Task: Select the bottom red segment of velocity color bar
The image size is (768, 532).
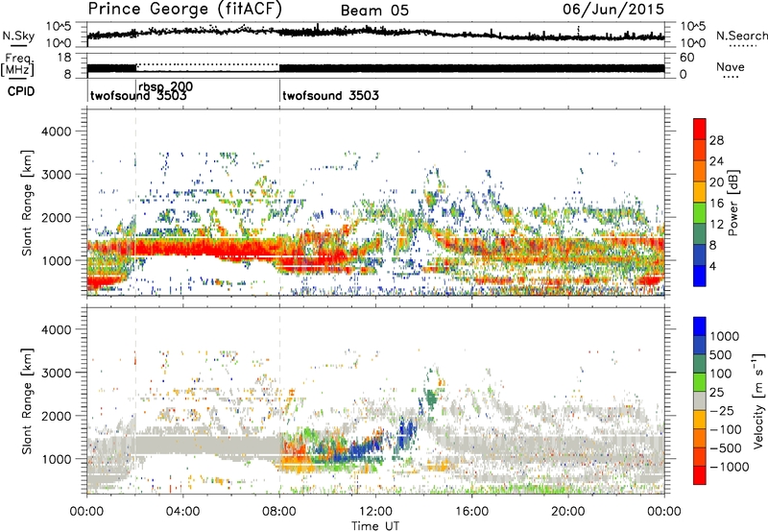Action: click(x=700, y=475)
